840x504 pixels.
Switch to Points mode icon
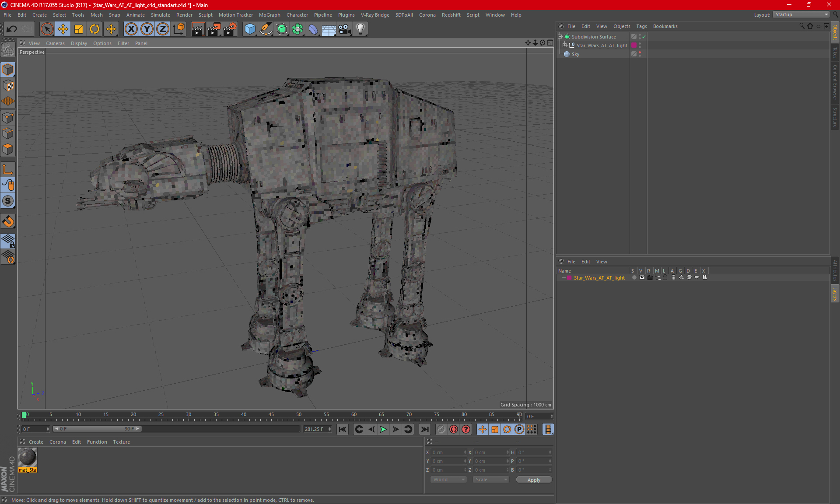pyautogui.click(x=8, y=118)
